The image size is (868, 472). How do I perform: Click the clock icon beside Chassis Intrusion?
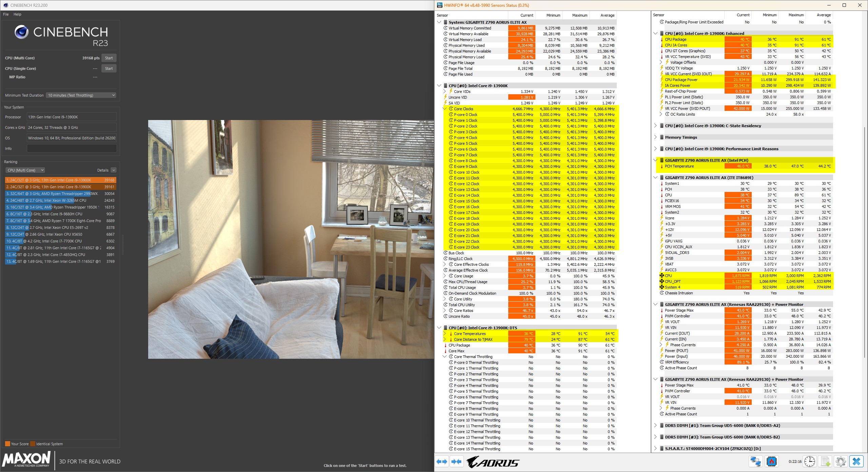pyautogui.click(x=662, y=293)
